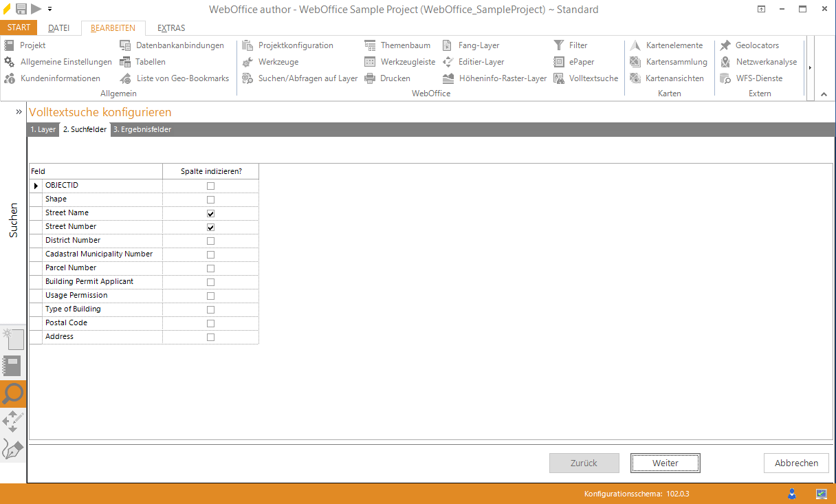Click the Weiter button
Viewport: 836px width, 504px height.
(x=665, y=463)
